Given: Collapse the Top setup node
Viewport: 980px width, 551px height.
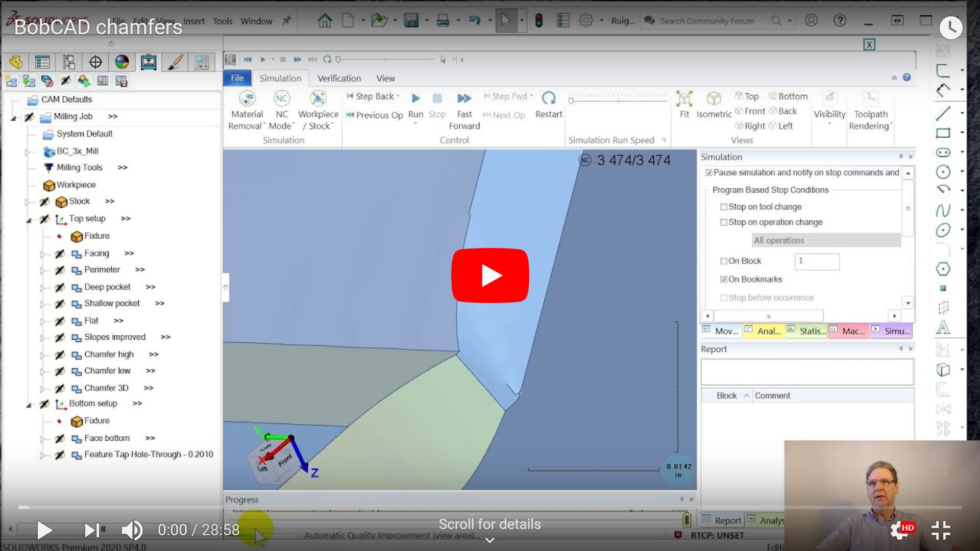Looking at the screenshot, I should tap(29, 220).
